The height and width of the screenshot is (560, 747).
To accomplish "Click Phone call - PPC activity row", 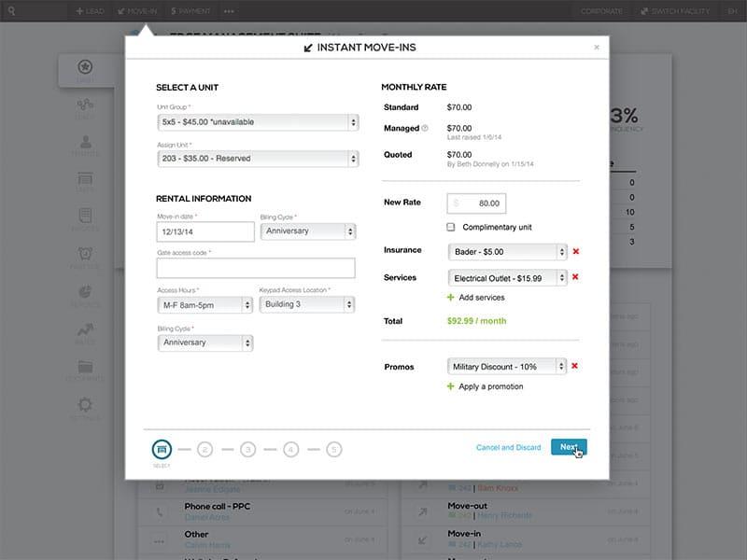I will 263,511.
